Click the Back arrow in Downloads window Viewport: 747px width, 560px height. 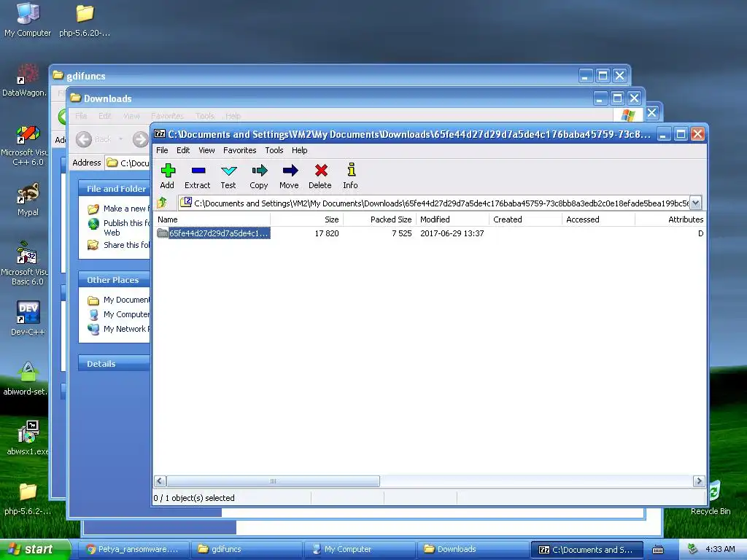click(x=85, y=139)
